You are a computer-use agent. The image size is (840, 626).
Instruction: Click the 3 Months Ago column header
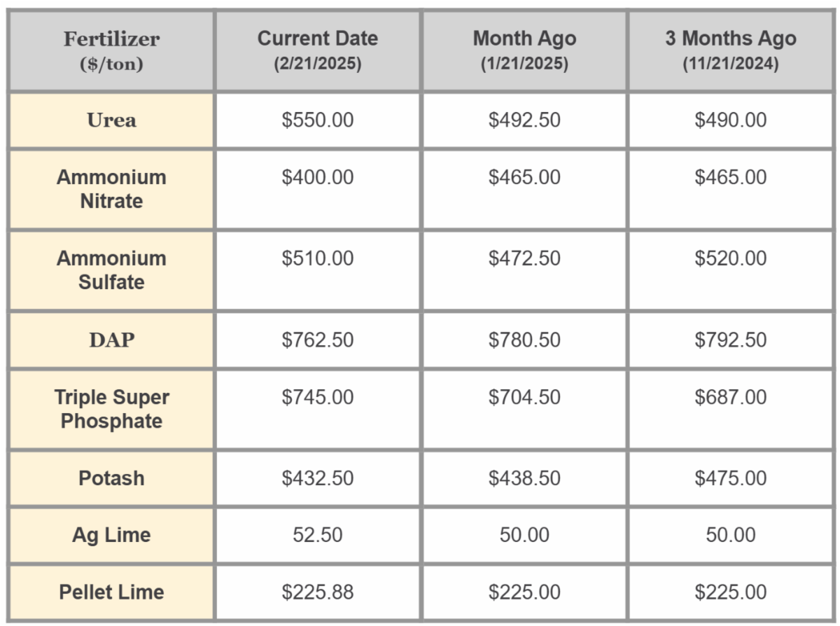point(731,50)
